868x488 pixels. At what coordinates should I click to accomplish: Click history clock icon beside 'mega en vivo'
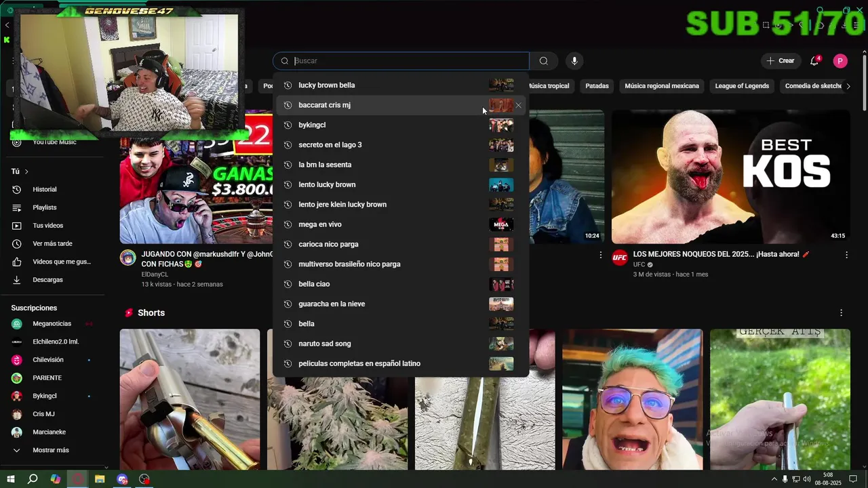[x=288, y=224]
